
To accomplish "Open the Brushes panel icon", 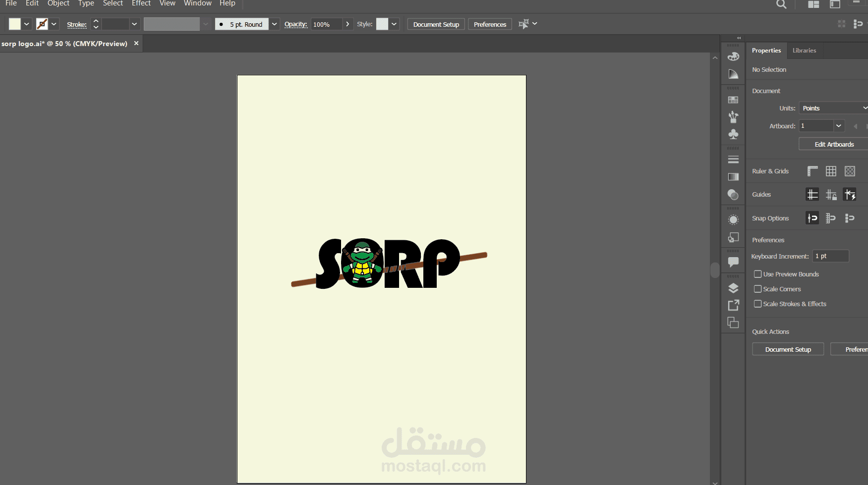I will coord(733,117).
